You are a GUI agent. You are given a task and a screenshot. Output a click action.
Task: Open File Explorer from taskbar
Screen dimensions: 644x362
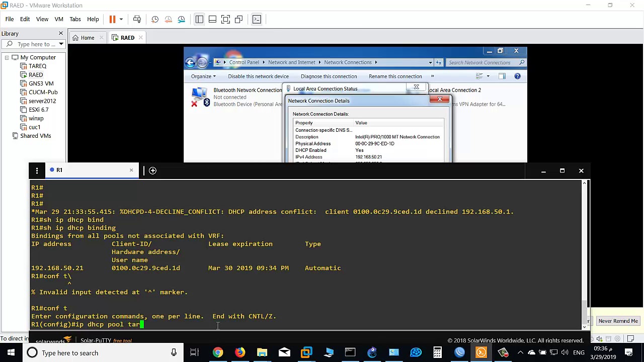(262, 353)
